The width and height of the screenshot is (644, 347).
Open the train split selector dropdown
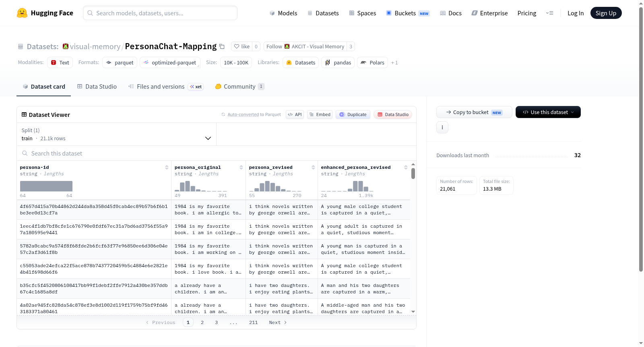click(x=116, y=134)
